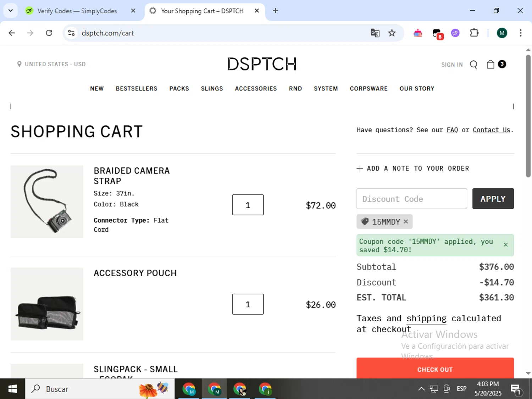Open the BRAIDED CAMERA STRAP product title
Image resolution: width=532 pixels, height=399 pixels.
pyautogui.click(x=132, y=176)
